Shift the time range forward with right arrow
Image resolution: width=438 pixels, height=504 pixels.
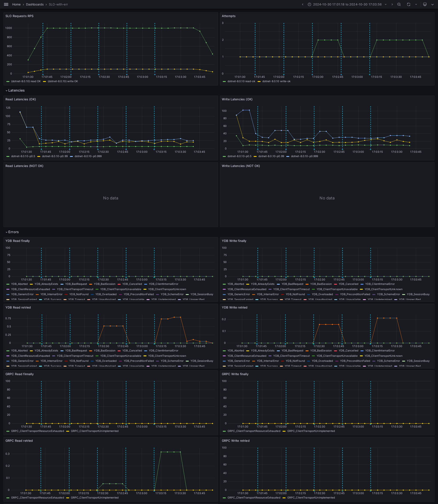[392, 4]
